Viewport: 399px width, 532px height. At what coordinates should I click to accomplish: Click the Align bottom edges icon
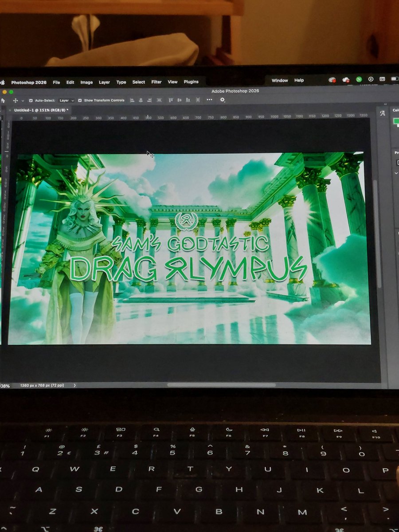coord(188,100)
